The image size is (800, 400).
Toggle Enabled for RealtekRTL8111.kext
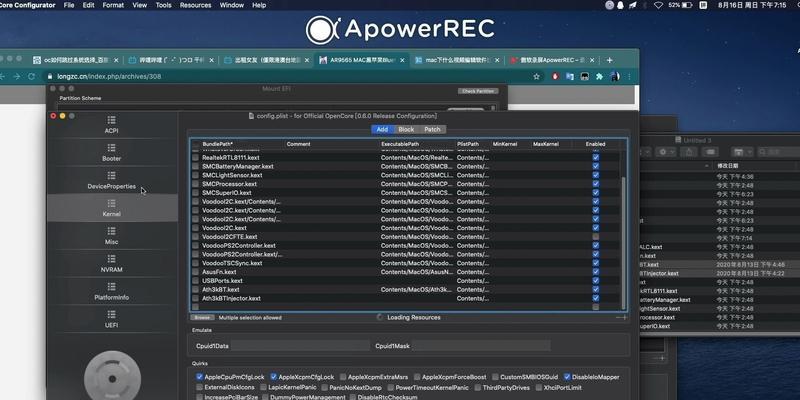(595, 158)
